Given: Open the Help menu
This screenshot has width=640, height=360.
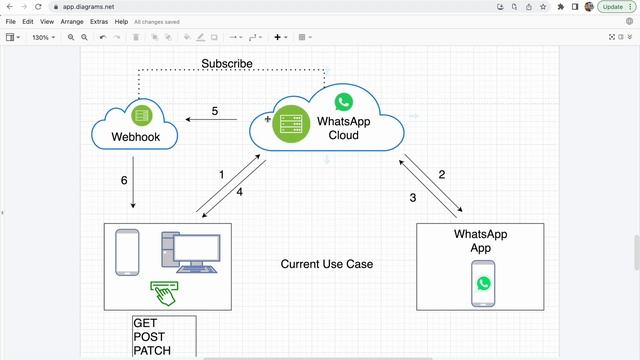Looking at the screenshot, I should click(x=121, y=22).
